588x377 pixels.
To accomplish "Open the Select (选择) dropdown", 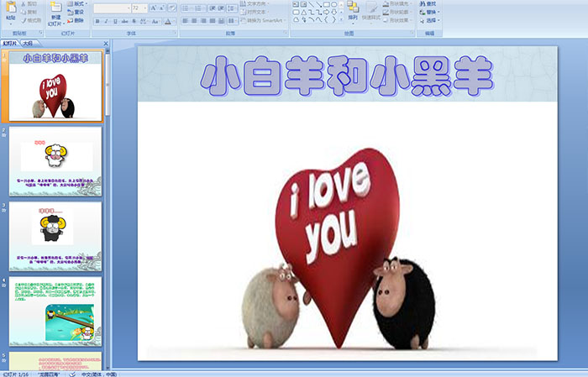I will (430, 20).
